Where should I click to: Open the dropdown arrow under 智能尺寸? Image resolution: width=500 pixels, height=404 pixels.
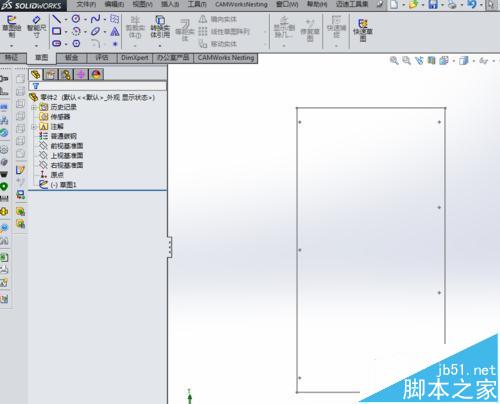[36, 46]
